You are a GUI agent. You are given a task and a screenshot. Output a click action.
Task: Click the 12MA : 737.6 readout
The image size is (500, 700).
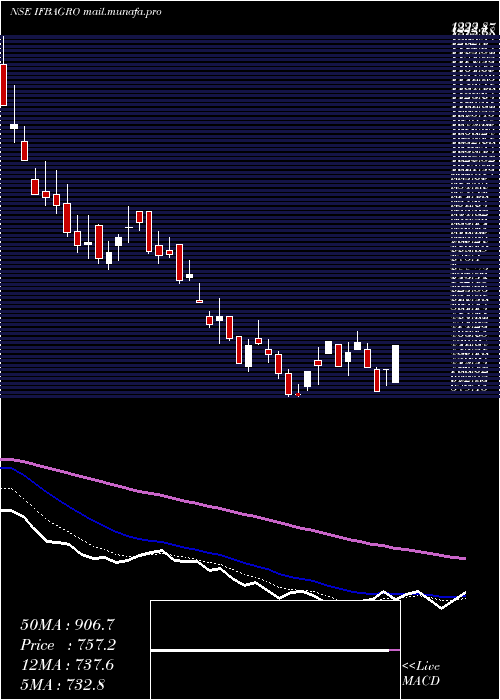point(67,665)
